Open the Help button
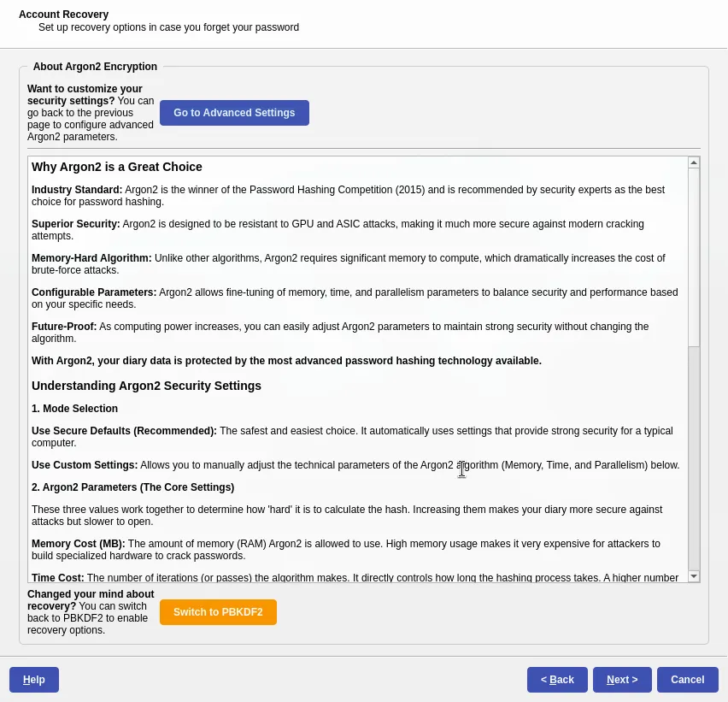The height and width of the screenshot is (702, 728). [x=34, y=680]
